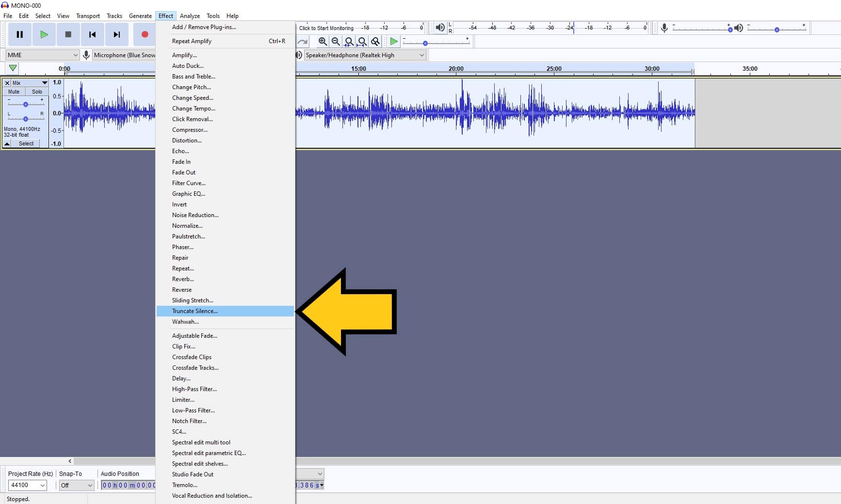
Task: Change the Project Rate dropdown
Action: [27, 485]
